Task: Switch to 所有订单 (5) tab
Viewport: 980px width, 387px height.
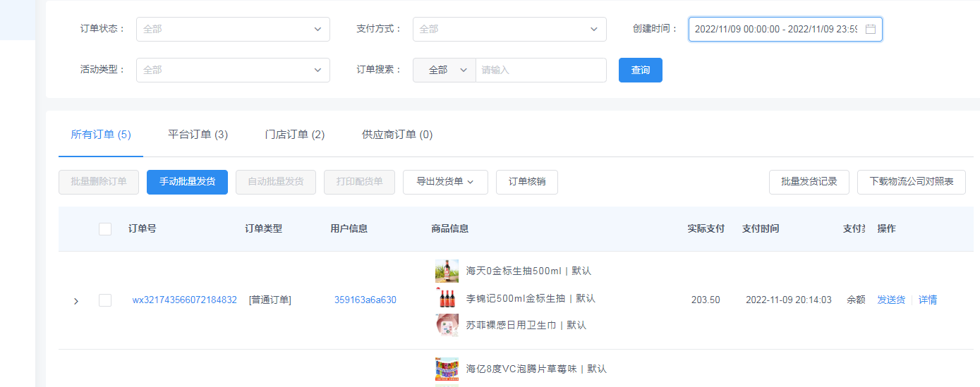Action: pyautogui.click(x=101, y=135)
